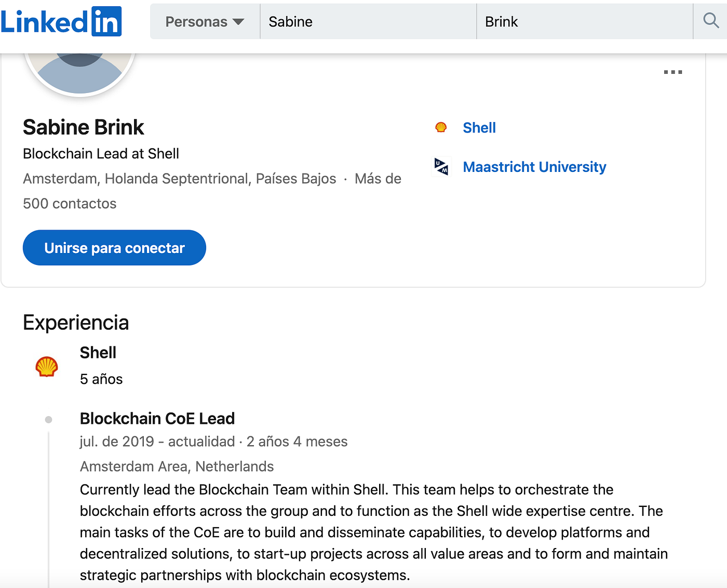Image resolution: width=727 pixels, height=588 pixels.
Task: Click the Shell logo beside the Shell link
Action: [x=441, y=127]
